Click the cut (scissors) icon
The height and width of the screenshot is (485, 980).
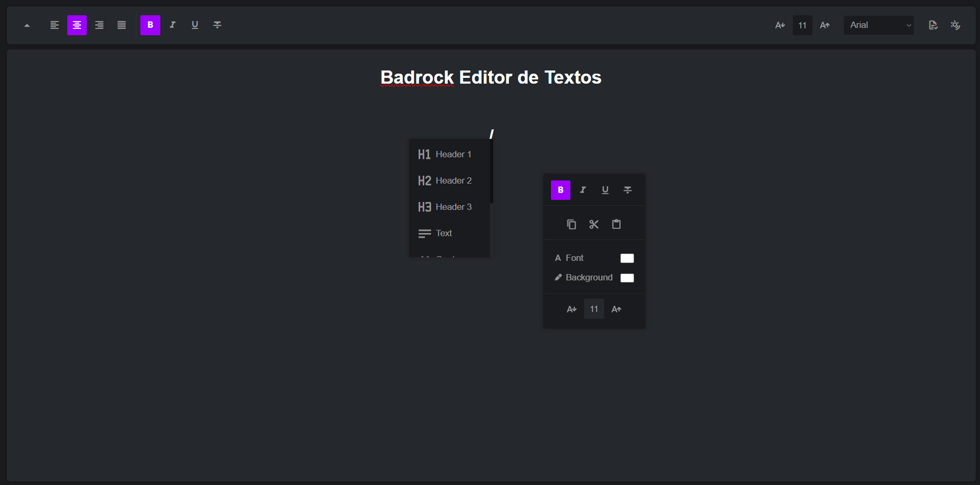point(594,224)
